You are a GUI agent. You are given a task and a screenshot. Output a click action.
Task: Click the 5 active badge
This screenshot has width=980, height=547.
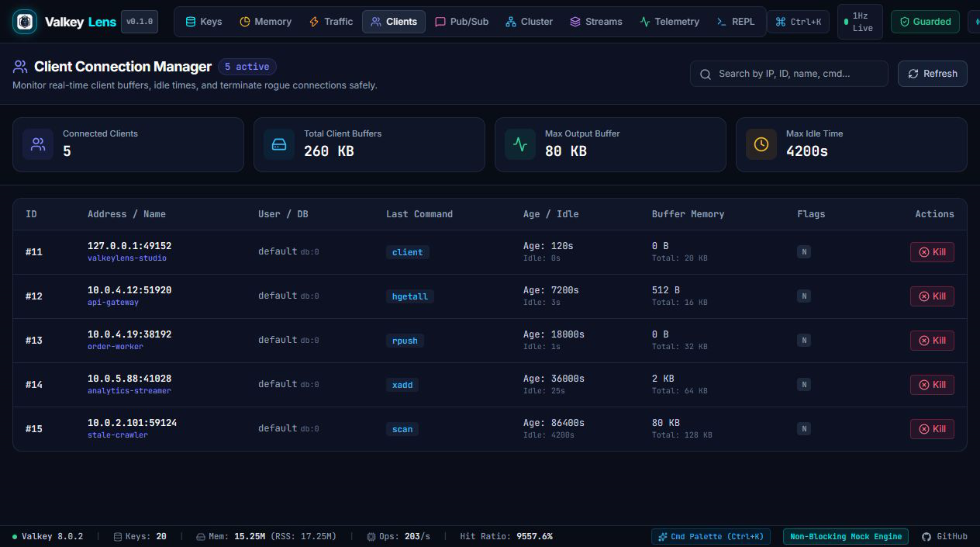click(247, 67)
